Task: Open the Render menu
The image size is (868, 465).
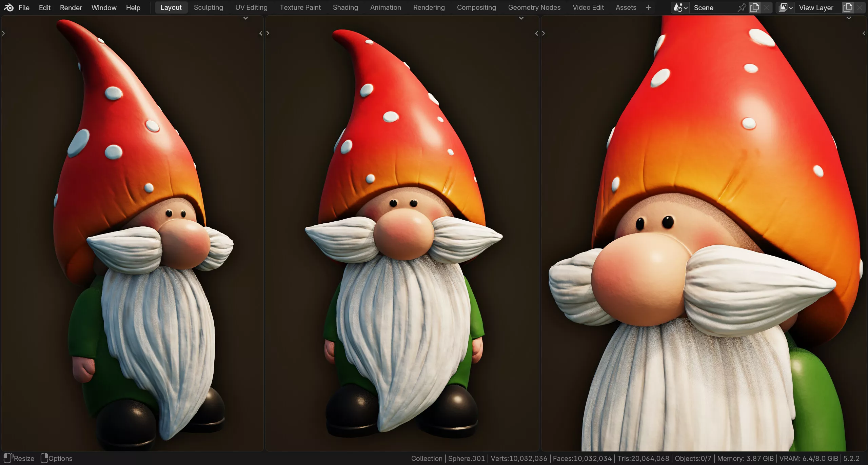Action: click(71, 7)
